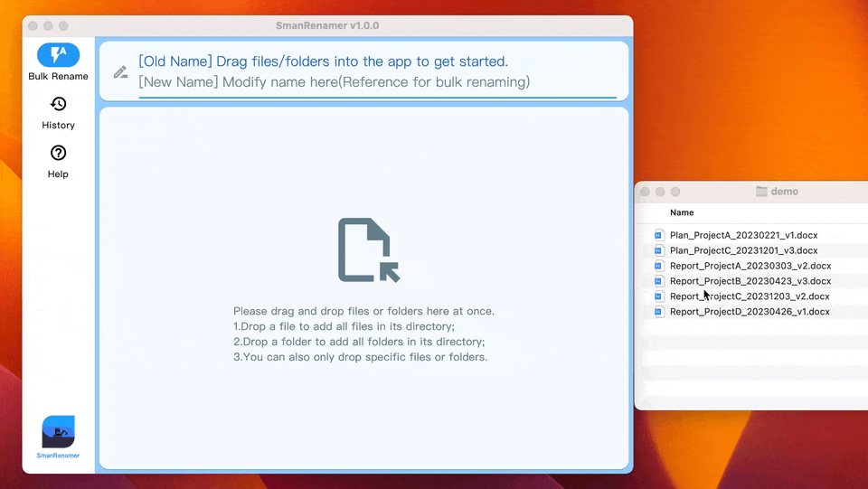Click the Old Name placeholder text
Viewport: 868px width, 489px height.
[324, 61]
